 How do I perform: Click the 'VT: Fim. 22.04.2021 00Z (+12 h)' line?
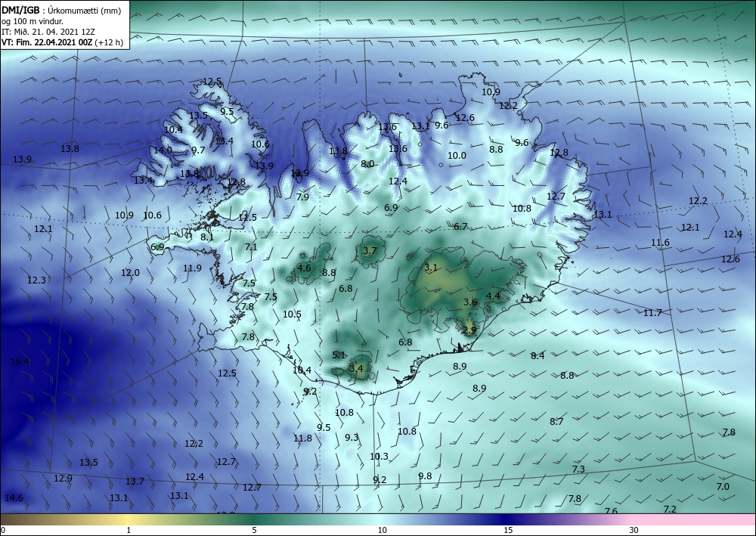pos(62,42)
